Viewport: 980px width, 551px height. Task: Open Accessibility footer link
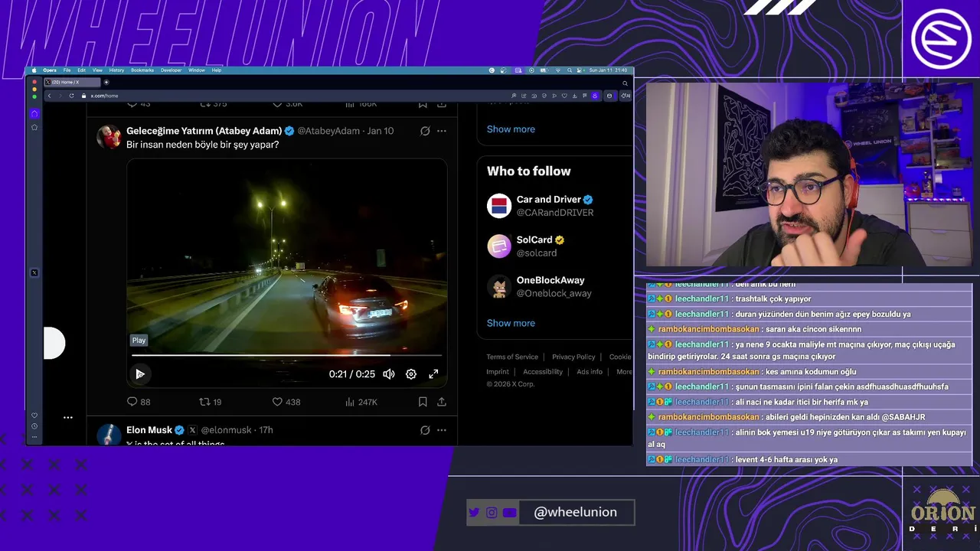(x=543, y=372)
